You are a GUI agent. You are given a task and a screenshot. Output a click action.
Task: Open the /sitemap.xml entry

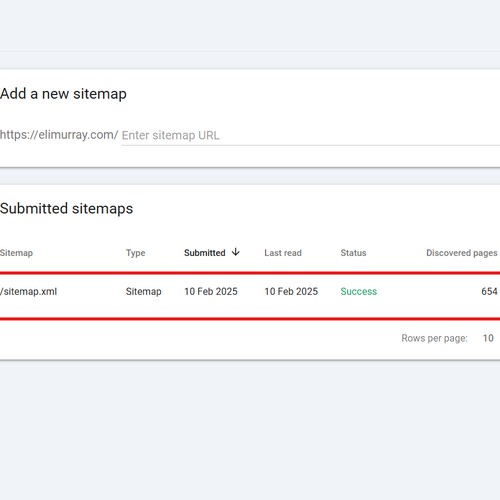pyautogui.click(x=29, y=291)
